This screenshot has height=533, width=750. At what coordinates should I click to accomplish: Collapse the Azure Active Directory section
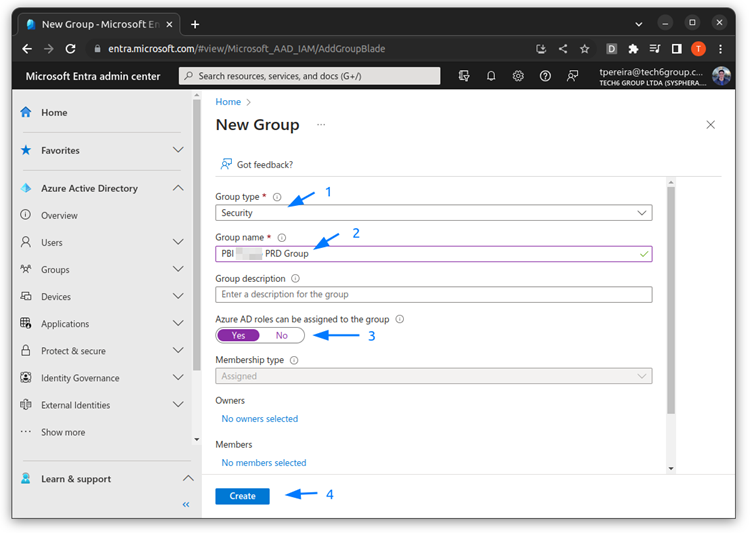[178, 188]
